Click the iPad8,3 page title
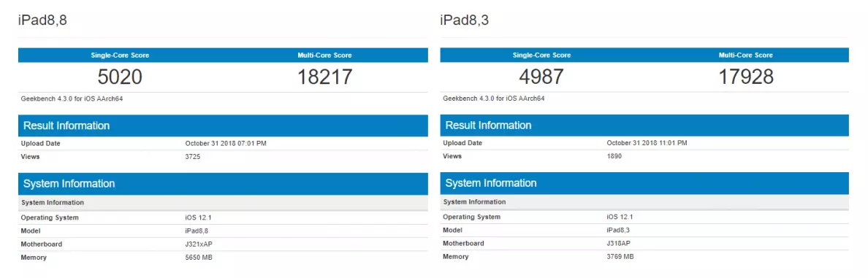868x278 pixels. 465,20
